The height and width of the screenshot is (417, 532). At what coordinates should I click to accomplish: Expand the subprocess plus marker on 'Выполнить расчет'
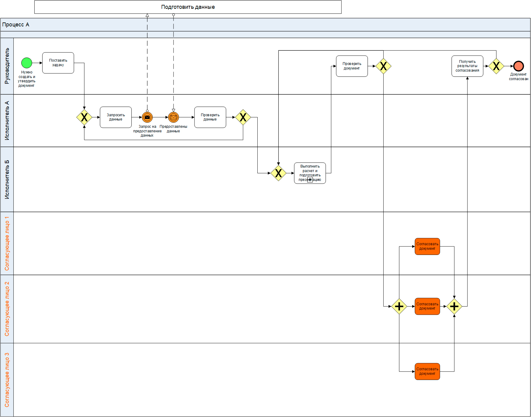310,180
